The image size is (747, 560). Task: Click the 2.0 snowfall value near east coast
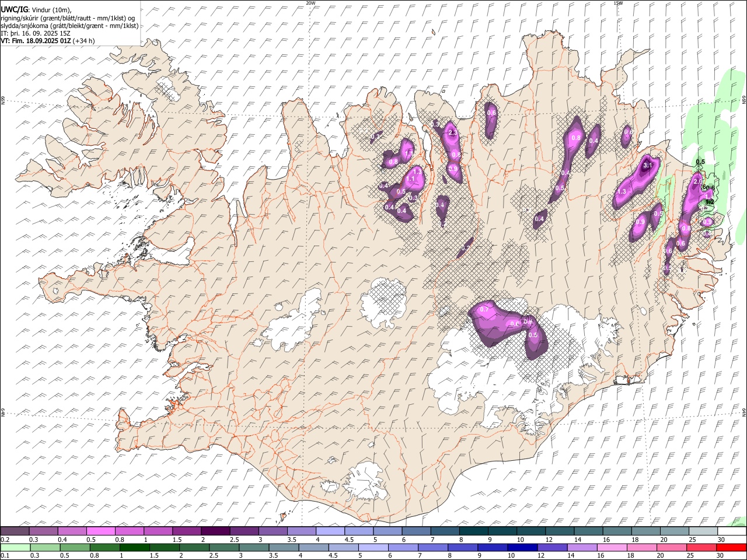(697, 181)
